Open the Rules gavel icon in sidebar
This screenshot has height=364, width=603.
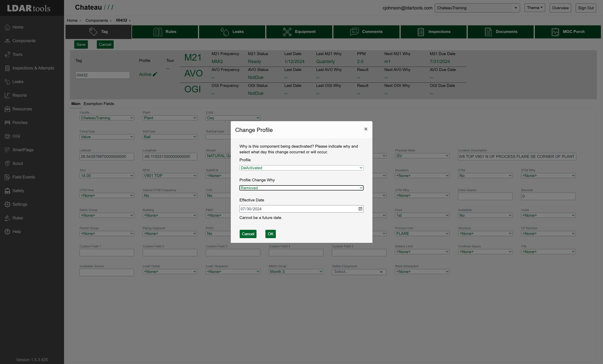coord(7,218)
